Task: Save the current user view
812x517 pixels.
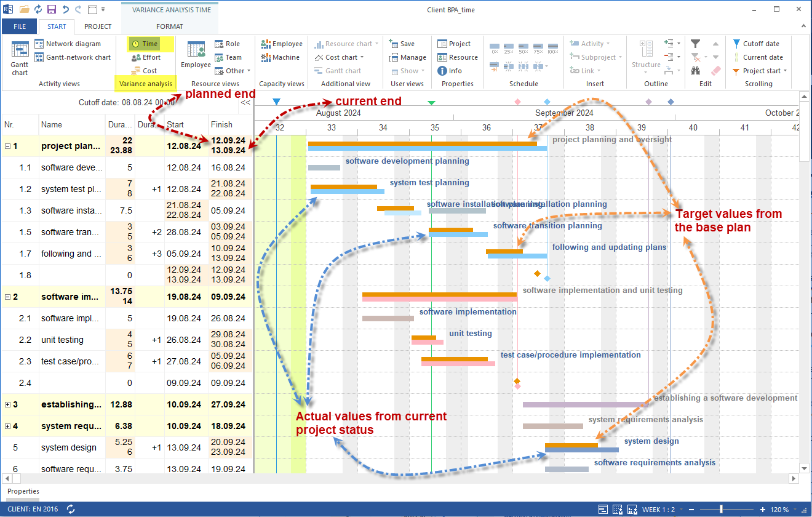Action: (402, 44)
